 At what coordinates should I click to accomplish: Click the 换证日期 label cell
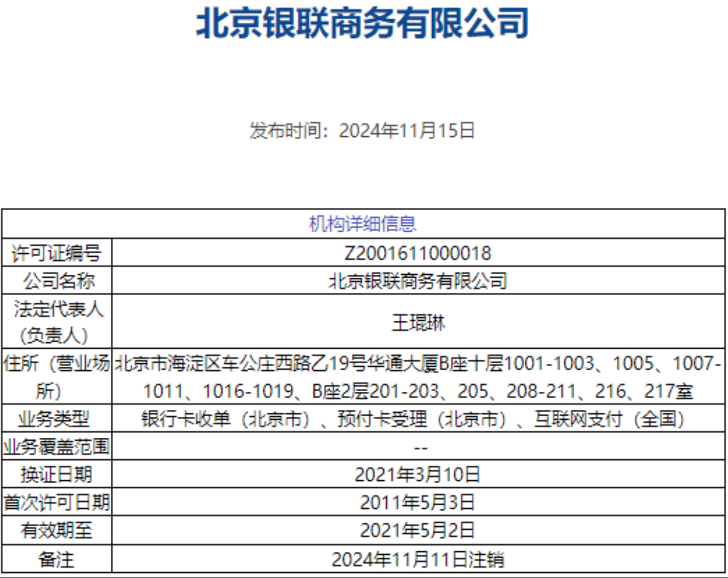56,474
